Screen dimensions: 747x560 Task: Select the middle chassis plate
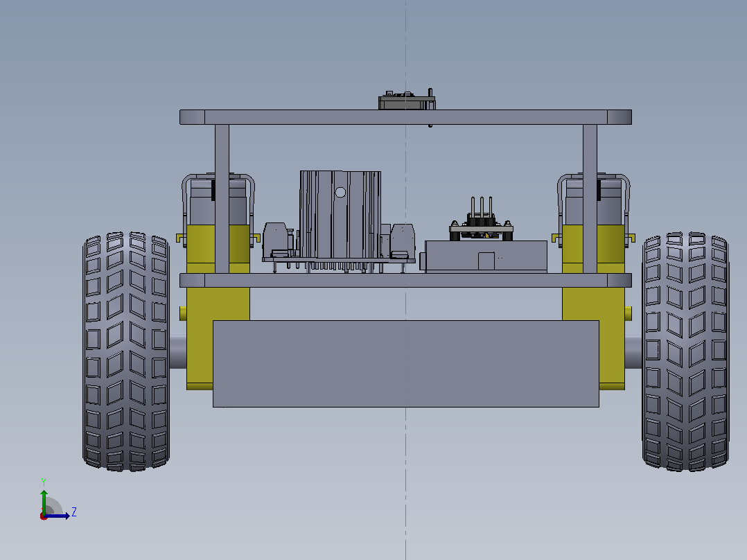[x=405, y=280]
